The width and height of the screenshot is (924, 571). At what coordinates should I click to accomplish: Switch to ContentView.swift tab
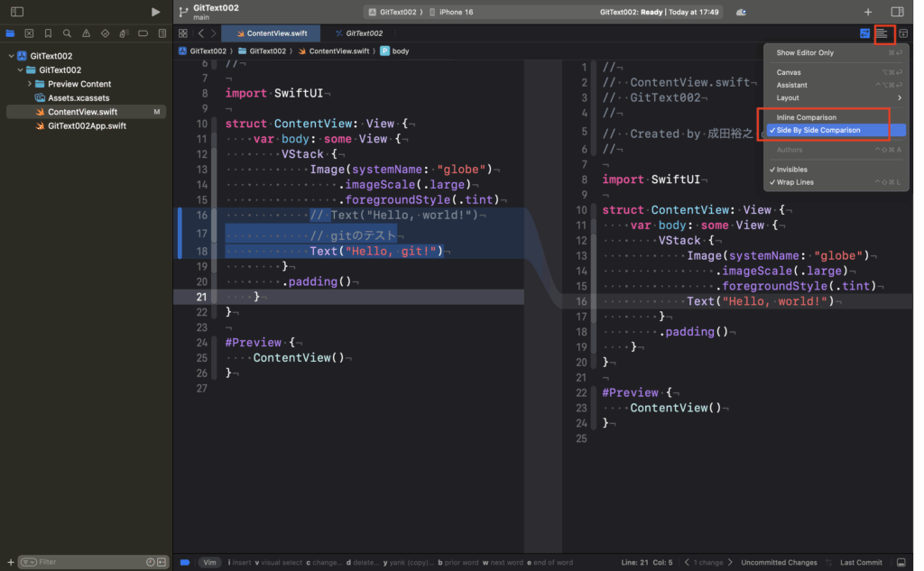point(271,33)
